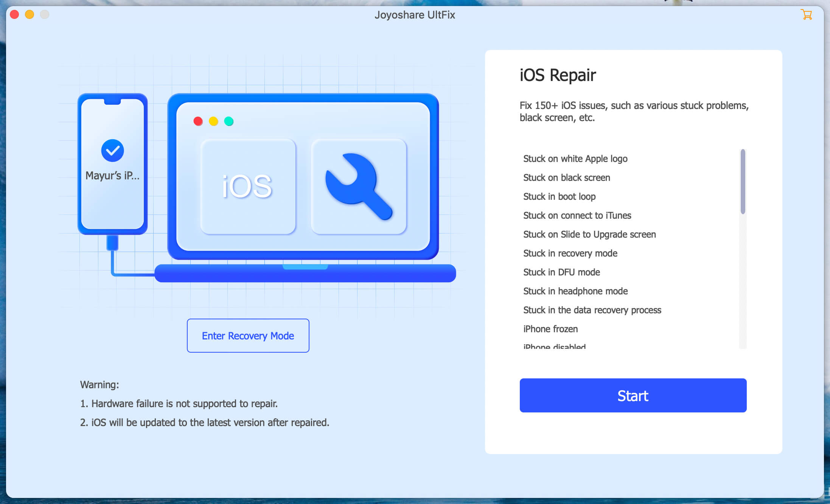Select Stuck on black screen entry
The width and height of the screenshot is (830, 504).
(566, 177)
